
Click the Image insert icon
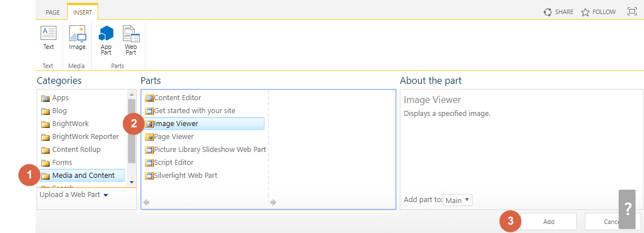pos(77,34)
